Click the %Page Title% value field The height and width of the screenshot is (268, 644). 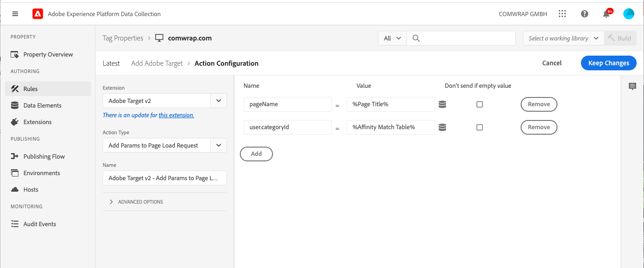tap(391, 104)
